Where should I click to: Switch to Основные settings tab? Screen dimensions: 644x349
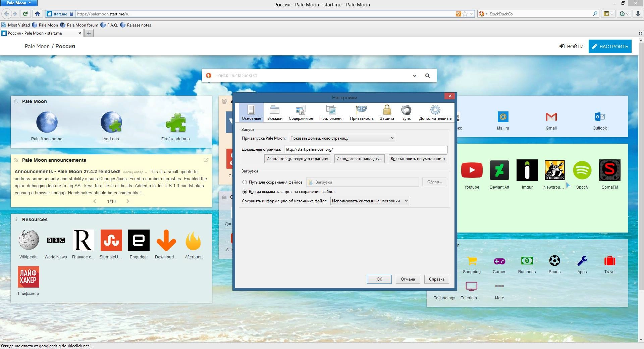pos(251,112)
